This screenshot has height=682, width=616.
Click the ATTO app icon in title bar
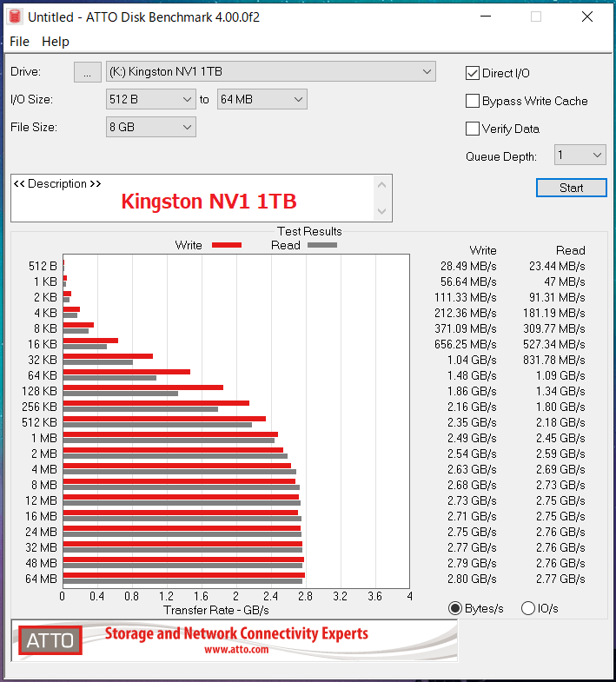point(15,17)
